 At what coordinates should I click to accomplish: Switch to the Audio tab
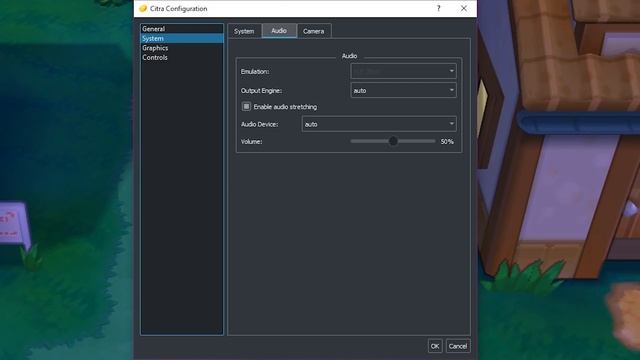coord(279,31)
